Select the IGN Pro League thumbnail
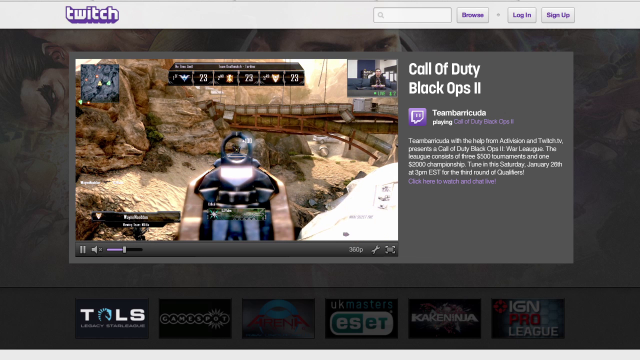 click(x=528, y=318)
